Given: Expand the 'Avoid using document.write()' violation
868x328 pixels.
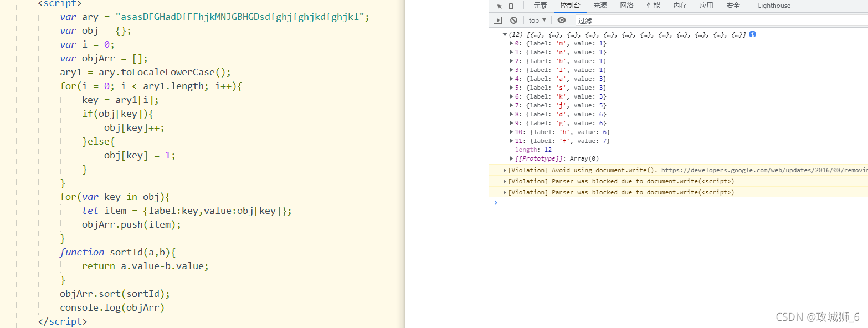Looking at the screenshot, I should pyautogui.click(x=505, y=170).
